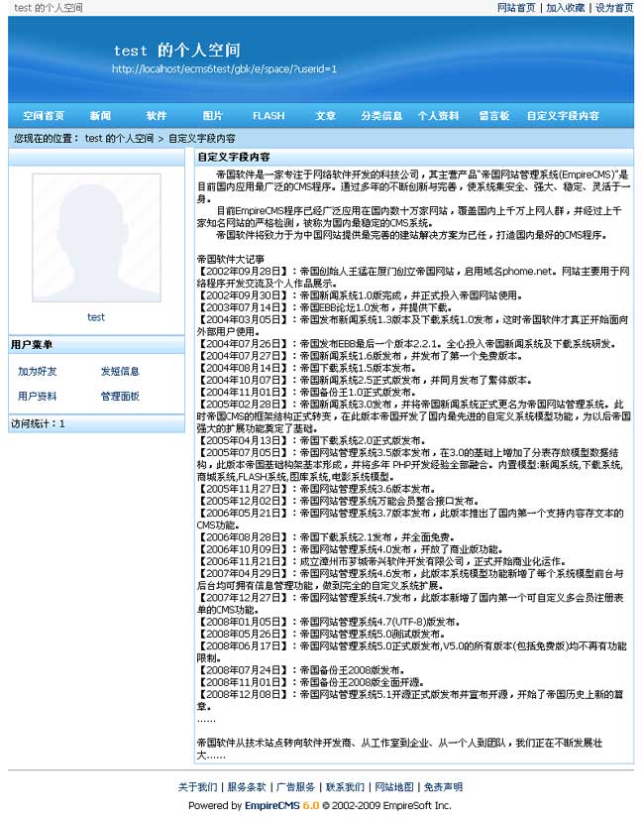The image size is (644, 818).
Task: Open the 软件 section in navigation
Action: (157, 116)
